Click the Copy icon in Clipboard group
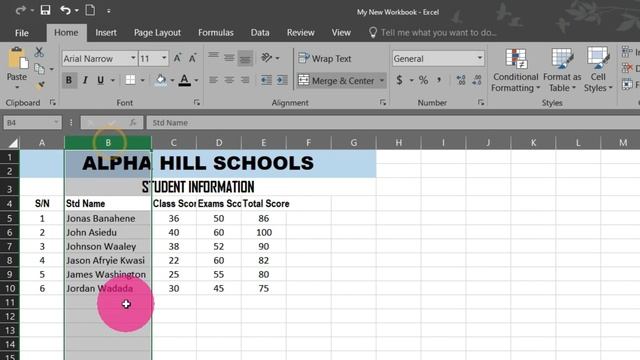This screenshot has height=360, width=640. 40,69
